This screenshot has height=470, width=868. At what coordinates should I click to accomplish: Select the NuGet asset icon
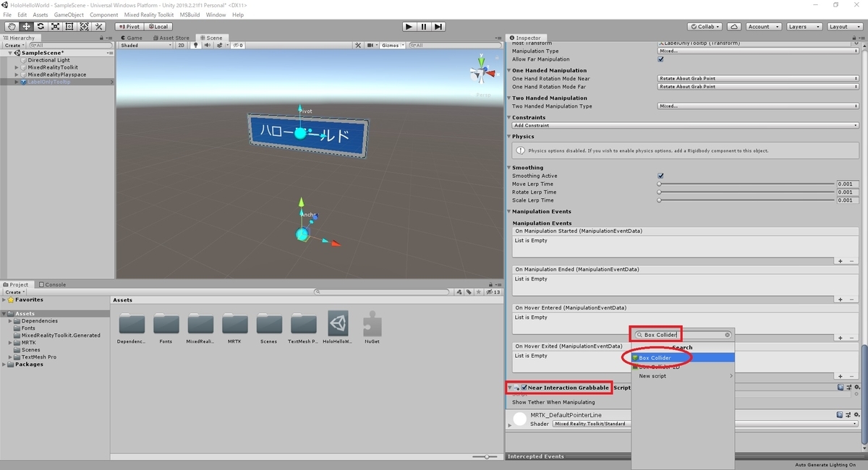(x=372, y=323)
